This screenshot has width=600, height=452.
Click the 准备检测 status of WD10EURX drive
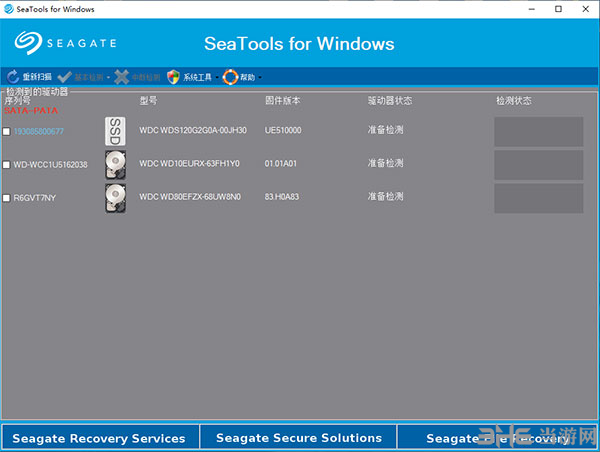[x=385, y=163]
